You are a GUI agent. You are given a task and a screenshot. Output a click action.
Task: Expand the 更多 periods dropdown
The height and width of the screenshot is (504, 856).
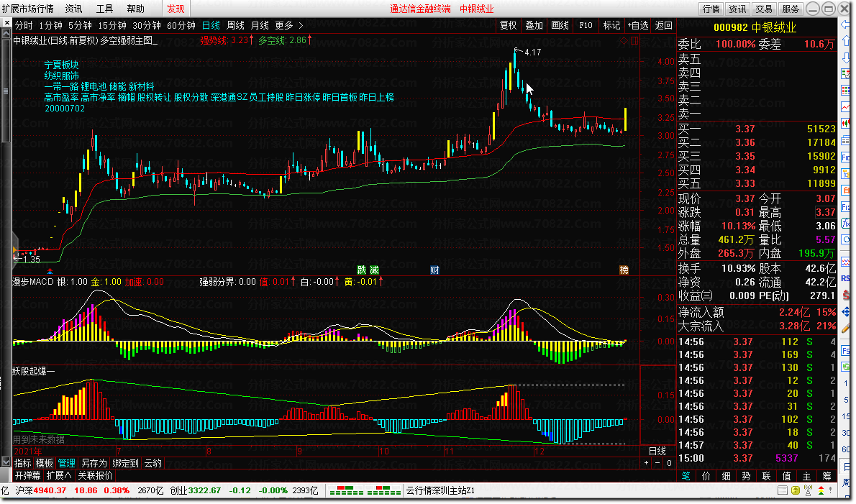(288, 26)
